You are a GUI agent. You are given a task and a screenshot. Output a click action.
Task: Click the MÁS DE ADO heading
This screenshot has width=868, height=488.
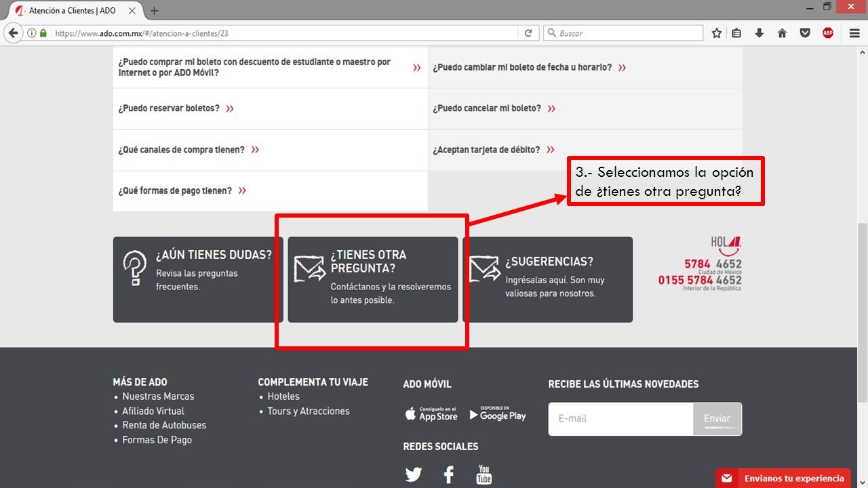pos(140,382)
